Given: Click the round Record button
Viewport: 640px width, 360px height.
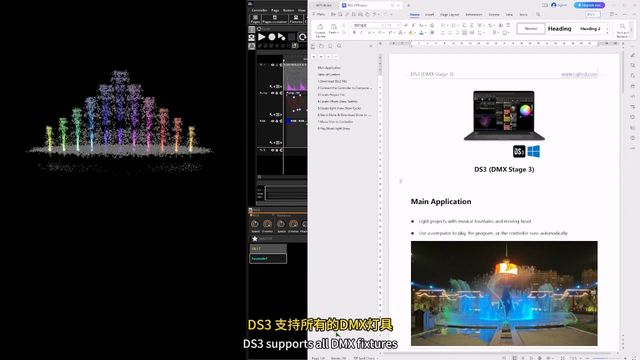Looking at the screenshot, I should pyautogui.click(x=272, y=37).
